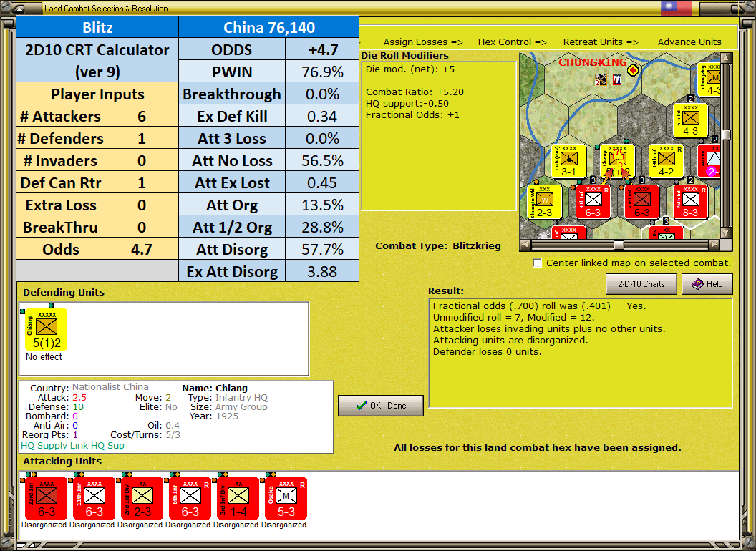Image resolution: width=756 pixels, height=551 pixels.
Task: Click the PWIN value 76.9%
Action: [x=322, y=72]
